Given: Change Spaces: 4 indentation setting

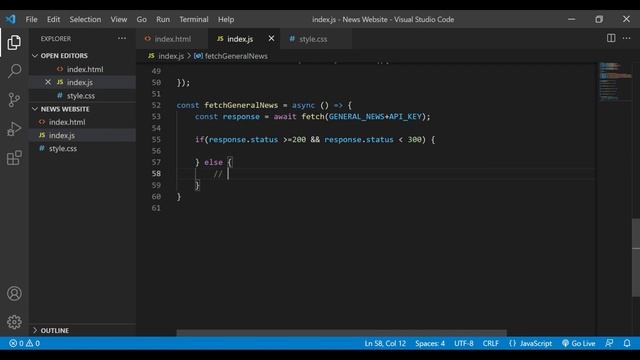Looking at the screenshot, I should pyautogui.click(x=430, y=343).
